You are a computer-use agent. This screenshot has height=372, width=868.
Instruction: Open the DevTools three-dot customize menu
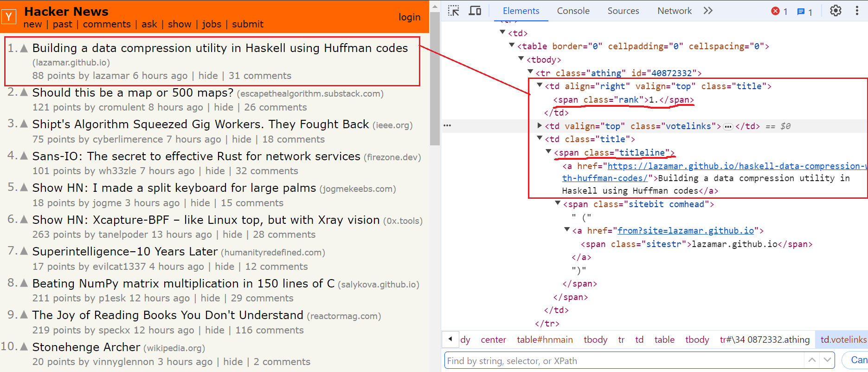coord(856,11)
